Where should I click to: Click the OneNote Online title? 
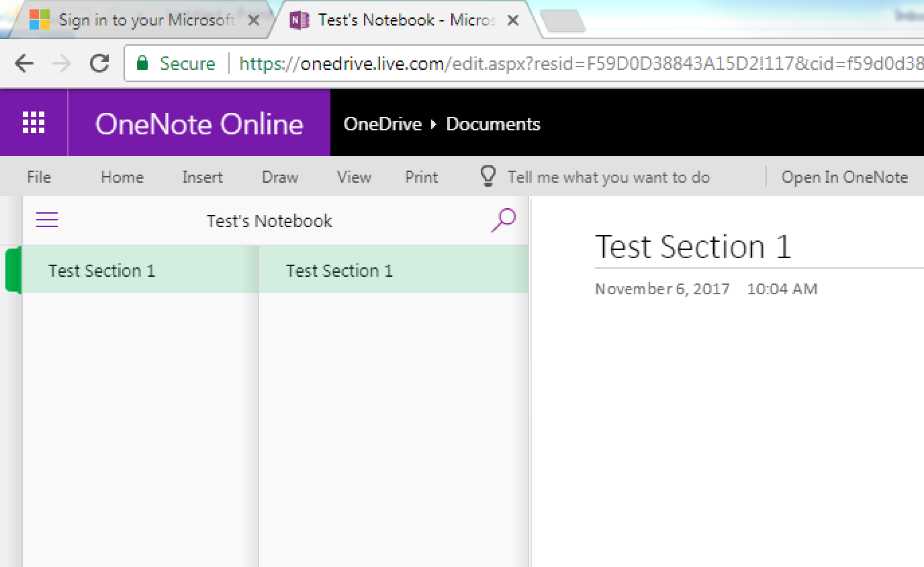coord(199,124)
